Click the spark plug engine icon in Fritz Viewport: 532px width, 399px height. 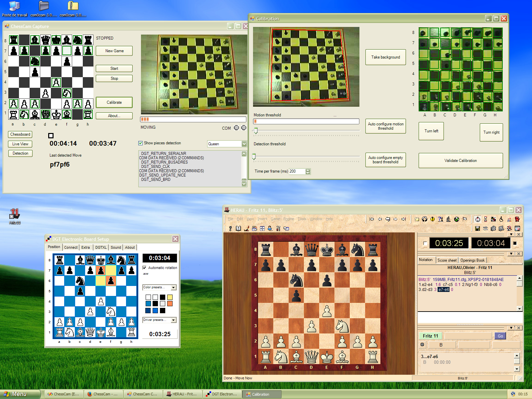(x=230, y=228)
